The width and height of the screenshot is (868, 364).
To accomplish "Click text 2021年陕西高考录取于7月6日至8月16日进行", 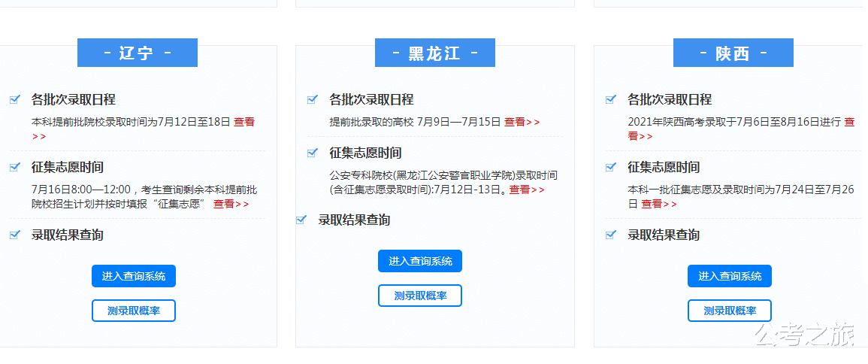I will [x=734, y=122].
